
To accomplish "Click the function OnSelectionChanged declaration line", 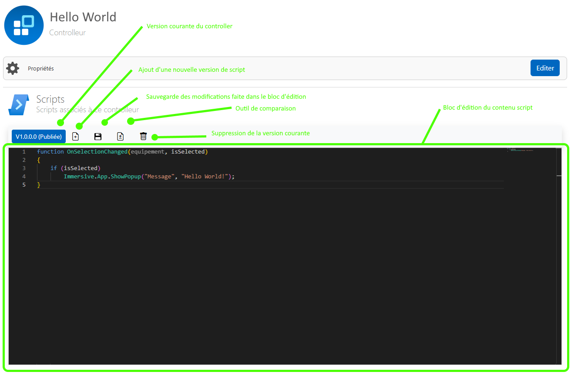I will pyautogui.click(x=122, y=151).
